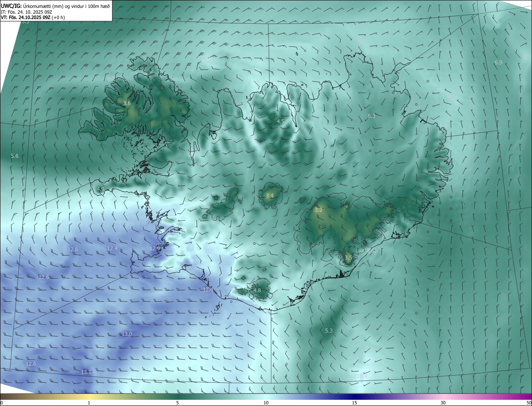Image resolution: width=532 pixels, height=406 pixels.
Task: Click the '6.3' value label on the map
Action: [x=372, y=116]
